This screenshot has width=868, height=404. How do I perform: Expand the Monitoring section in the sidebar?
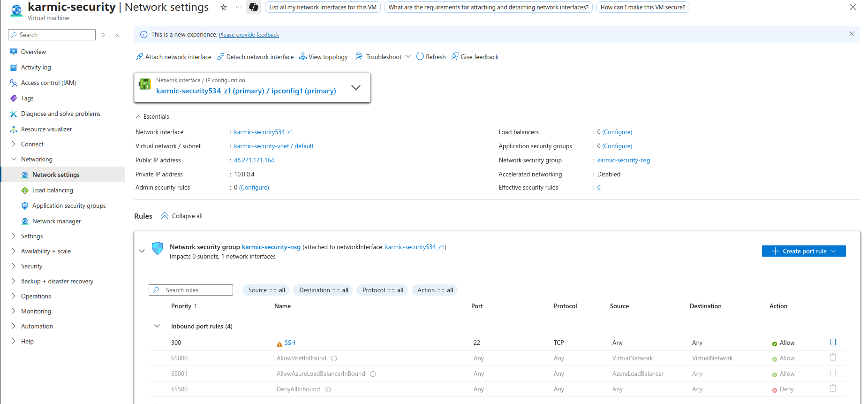pos(14,311)
